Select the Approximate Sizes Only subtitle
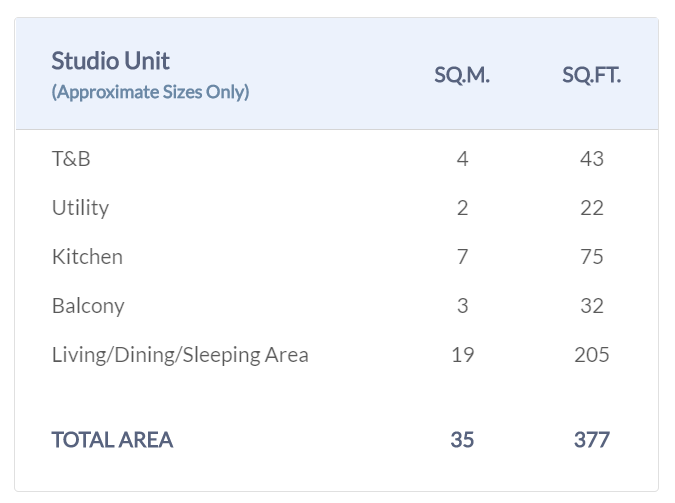675x503 pixels. coord(150,92)
